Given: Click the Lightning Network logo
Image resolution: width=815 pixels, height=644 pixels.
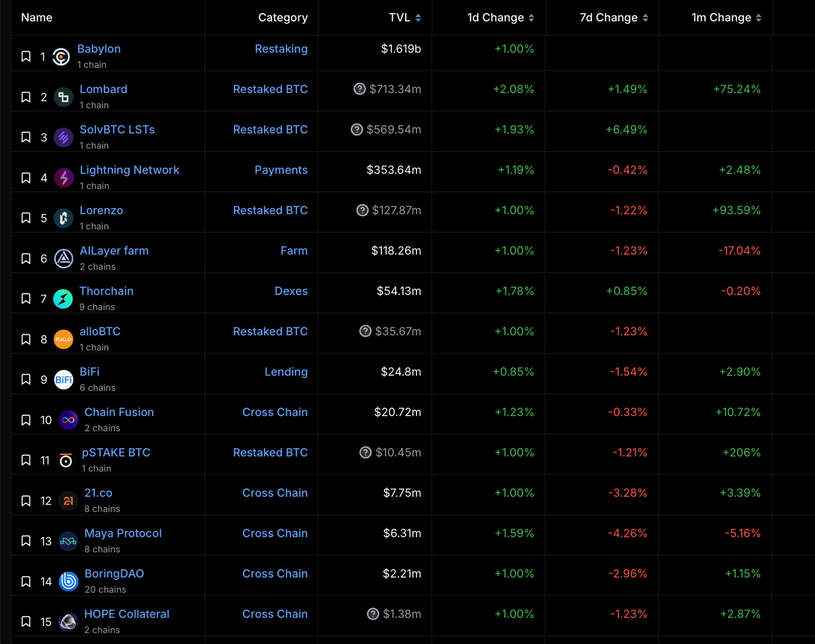Looking at the screenshot, I should 64,178.
